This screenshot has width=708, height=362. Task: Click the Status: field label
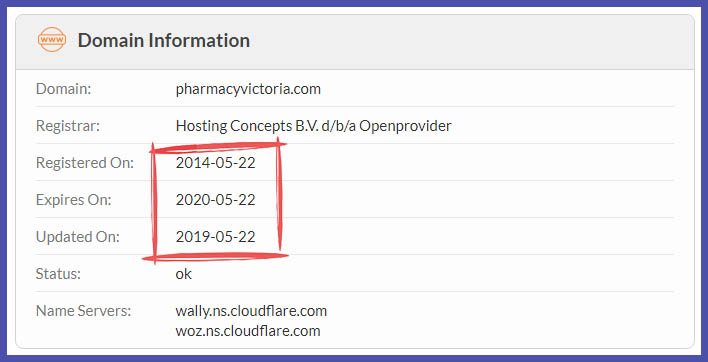(x=58, y=274)
